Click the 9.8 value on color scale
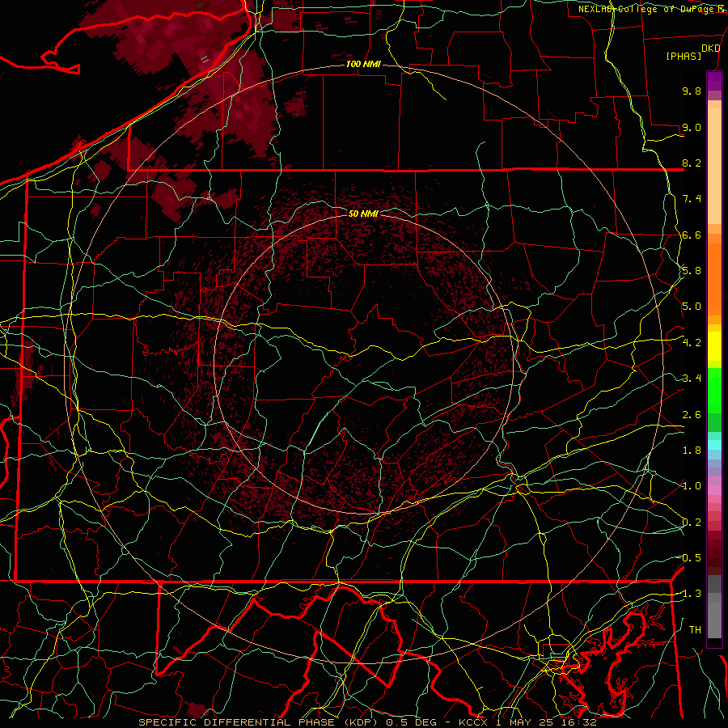Viewport: 728px width, 728px height. click(692, 91)
